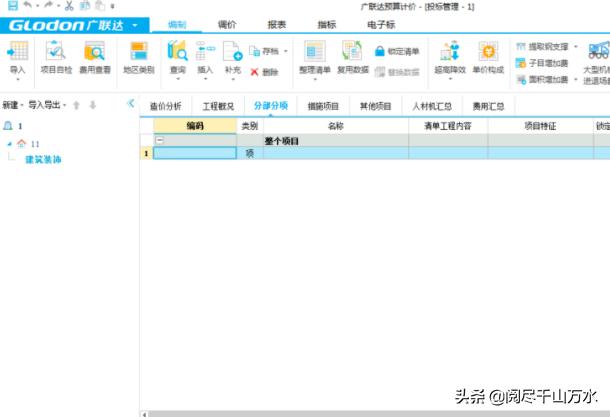Open the 指标 ribbon tab
This screenshot has width=610, height=417.
pyautogui.click(x=326, y=25)
